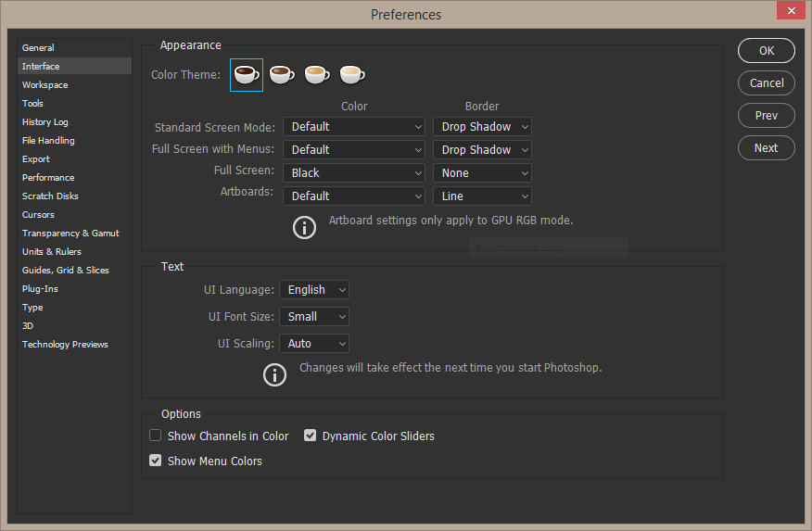
Task: Select Interface in preferences list
Action: (74, 66)
